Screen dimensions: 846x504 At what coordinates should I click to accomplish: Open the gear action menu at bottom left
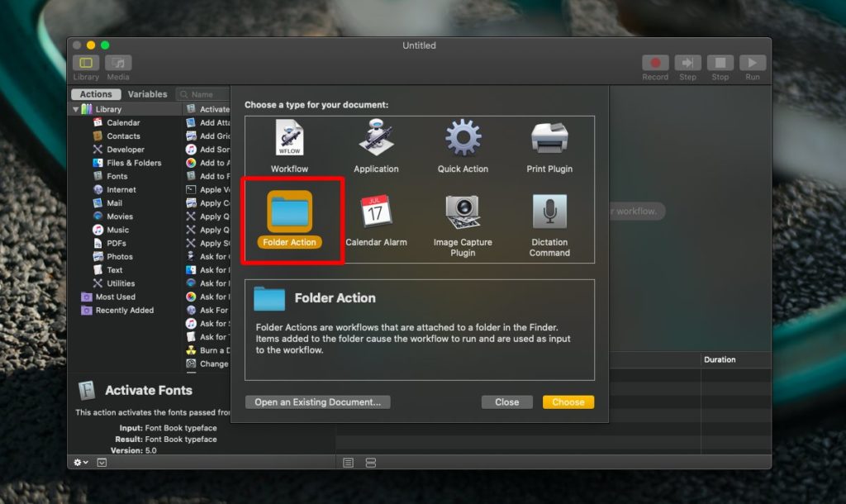point(78,462)
